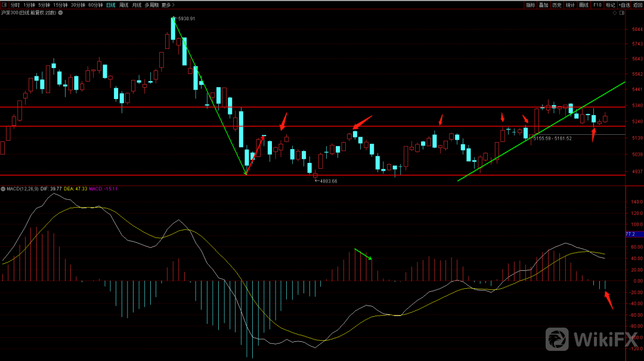Click the 叠加 overlay button
This screenshot has height=361, width=644.
pos(544,5)
